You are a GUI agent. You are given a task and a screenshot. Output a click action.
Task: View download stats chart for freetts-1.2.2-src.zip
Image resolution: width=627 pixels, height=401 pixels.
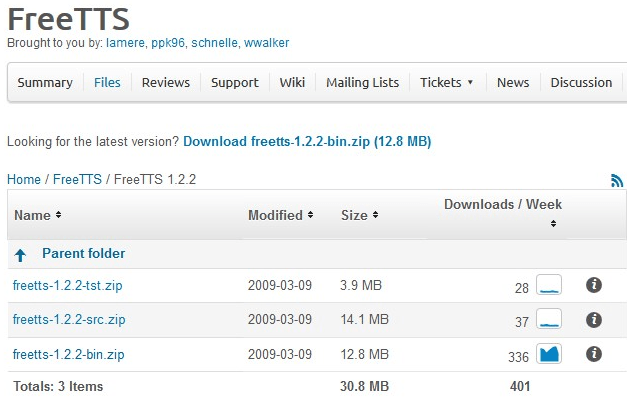coord(549,320)
